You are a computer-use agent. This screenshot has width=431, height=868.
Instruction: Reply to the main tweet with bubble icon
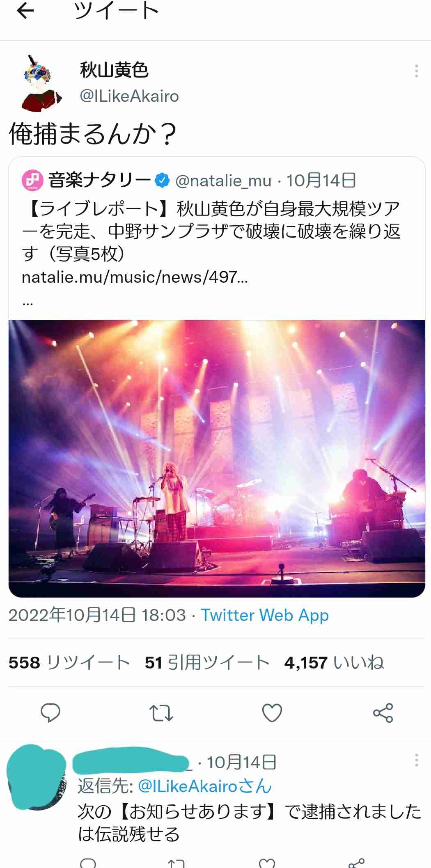50,713
